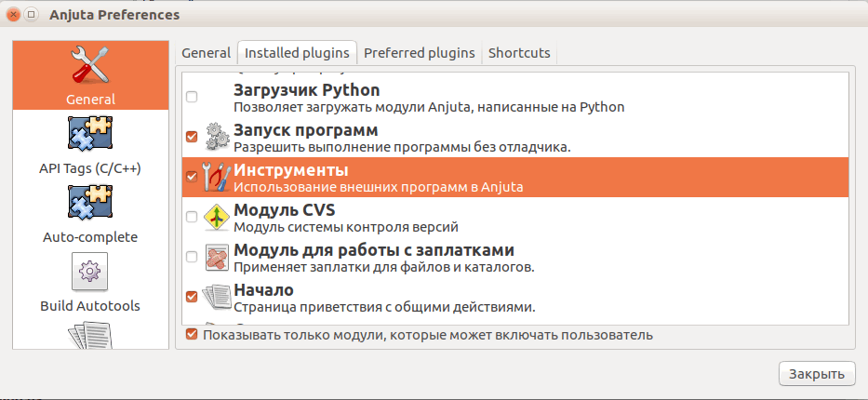The image size is (868, 400).
Task: Click the documents icon beside Начало
Action: point(217,297)
